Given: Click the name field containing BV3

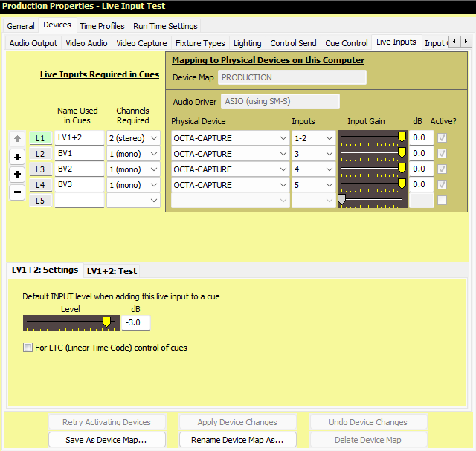Looking at the screenshot, I should [x=80, y=185].
